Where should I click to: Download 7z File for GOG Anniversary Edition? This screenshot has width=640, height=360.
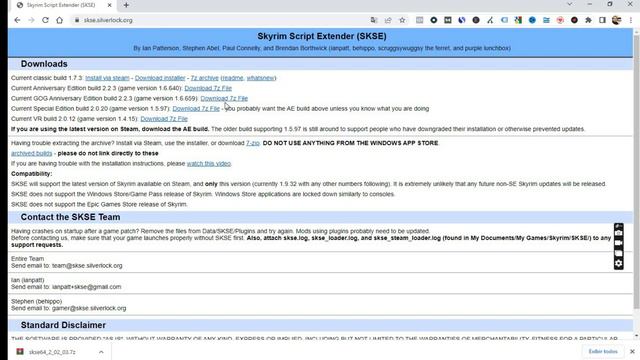coord(224,98)
